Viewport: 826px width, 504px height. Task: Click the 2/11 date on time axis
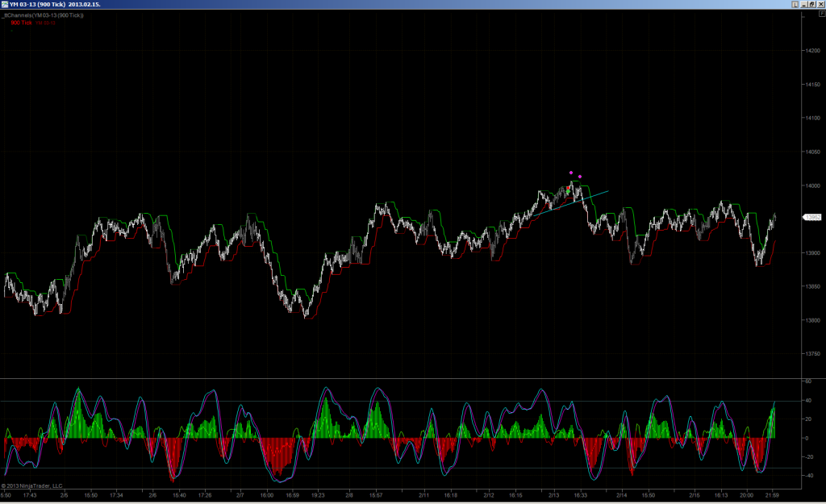423,495
